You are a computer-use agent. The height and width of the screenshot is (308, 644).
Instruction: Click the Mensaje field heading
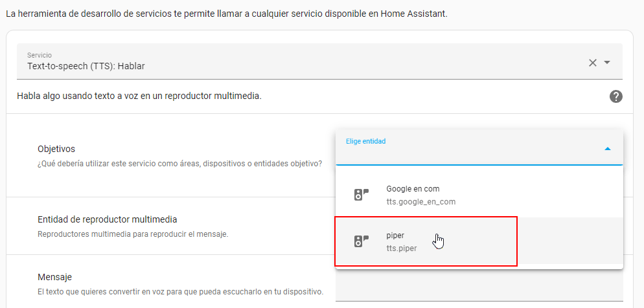tap(54, 277)
